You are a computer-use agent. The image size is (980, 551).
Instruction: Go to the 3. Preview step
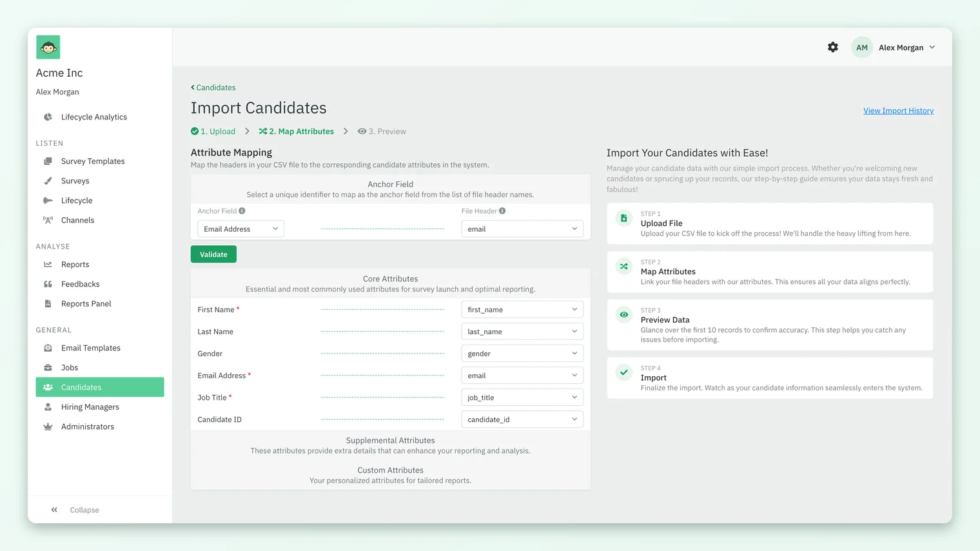382,132
